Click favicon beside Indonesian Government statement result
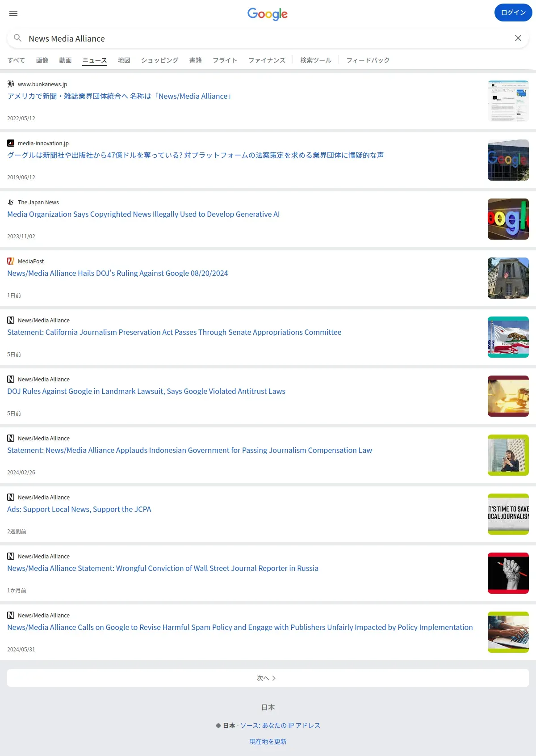Image resolution: width=536 pixels, height=756 pixels. click(11, 438)
